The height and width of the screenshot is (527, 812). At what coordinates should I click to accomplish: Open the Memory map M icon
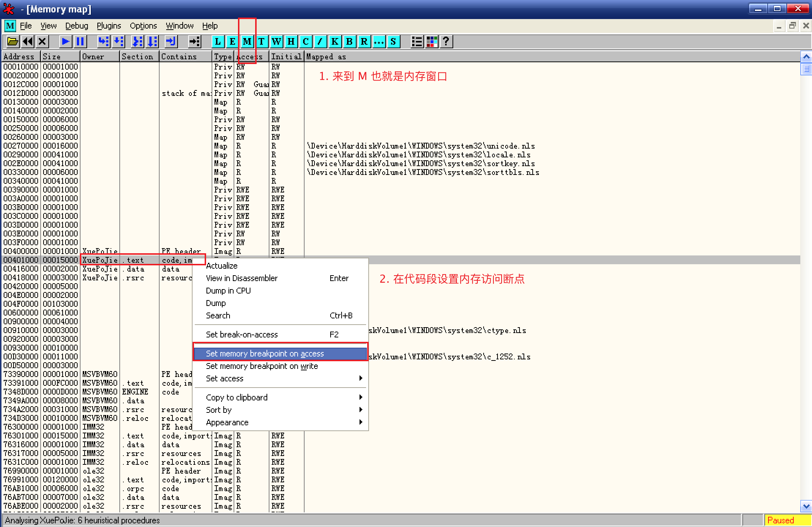point(247,42)
